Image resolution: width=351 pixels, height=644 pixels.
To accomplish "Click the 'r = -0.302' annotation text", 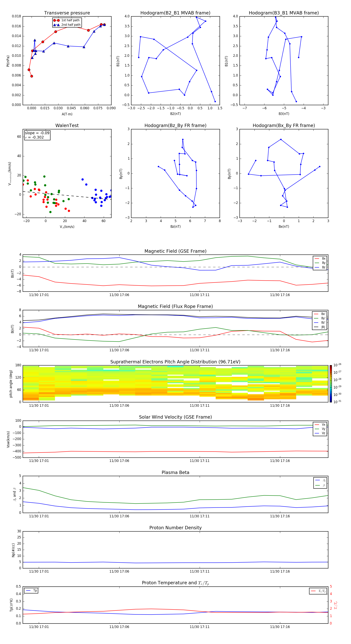I will coord(35,137).
